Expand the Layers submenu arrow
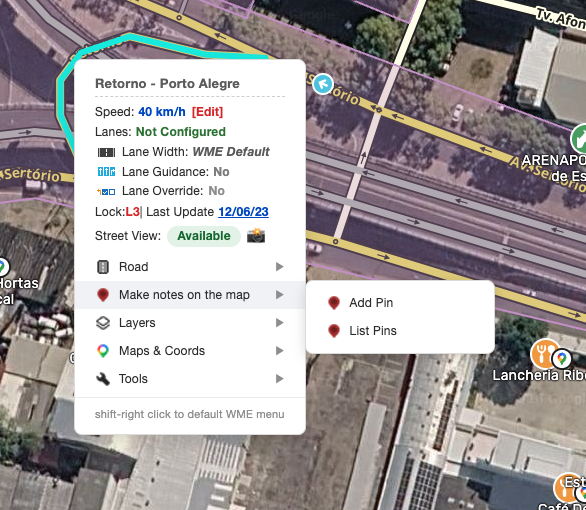Screen dimensions: 586x510 (x=280, y=323)
